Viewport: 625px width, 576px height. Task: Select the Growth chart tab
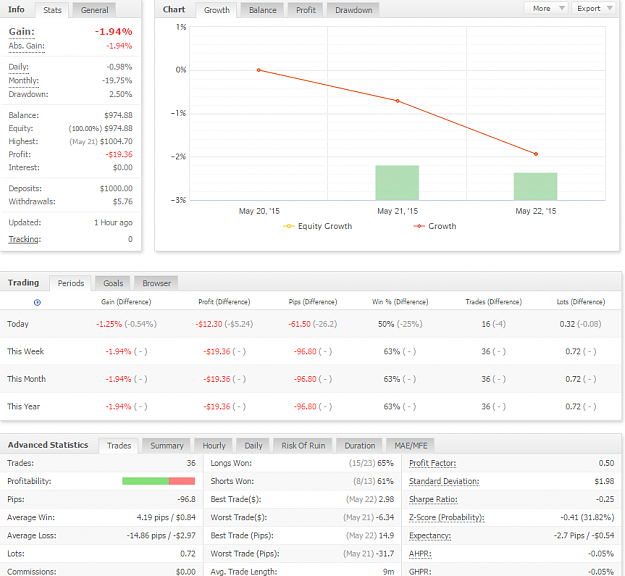216,10
